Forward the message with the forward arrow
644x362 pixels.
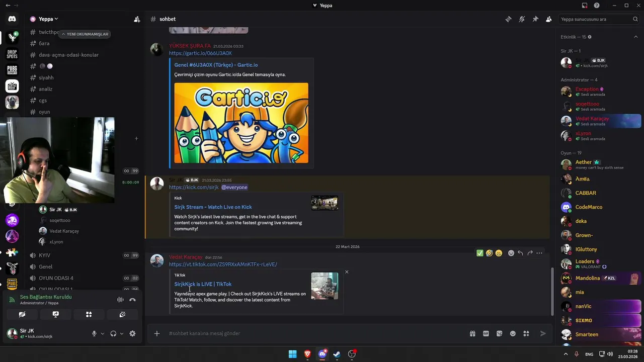click(530, 253)
